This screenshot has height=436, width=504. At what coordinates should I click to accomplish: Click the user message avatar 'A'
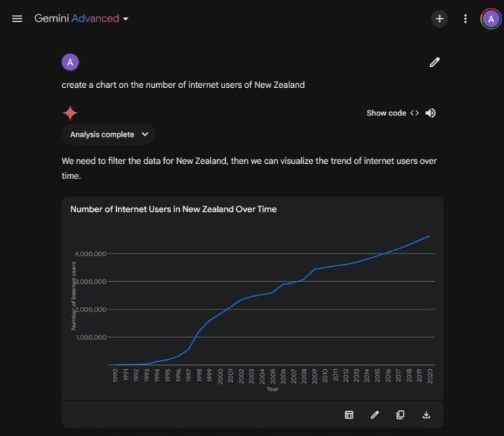[x=70, y=62]
